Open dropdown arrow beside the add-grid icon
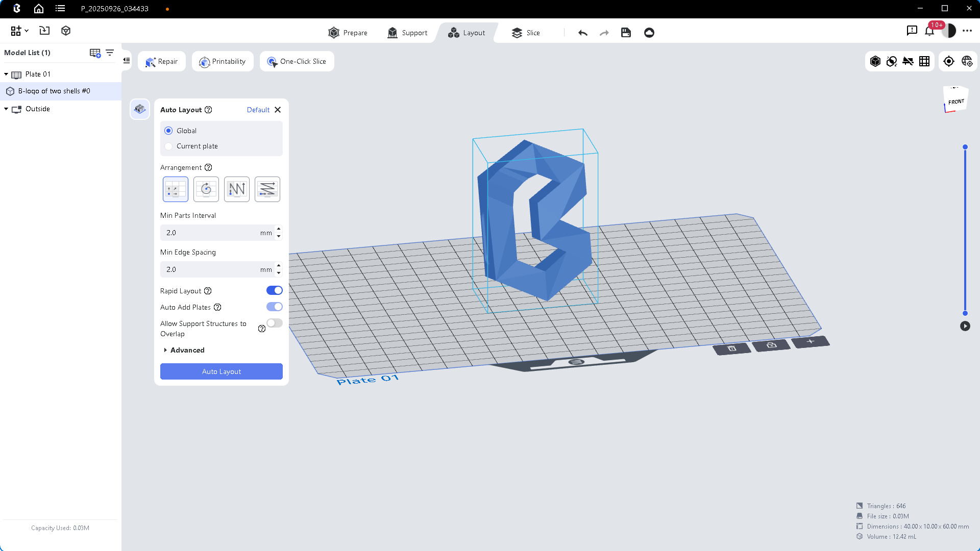The image size is (980, 551). (x=27, y=31)
